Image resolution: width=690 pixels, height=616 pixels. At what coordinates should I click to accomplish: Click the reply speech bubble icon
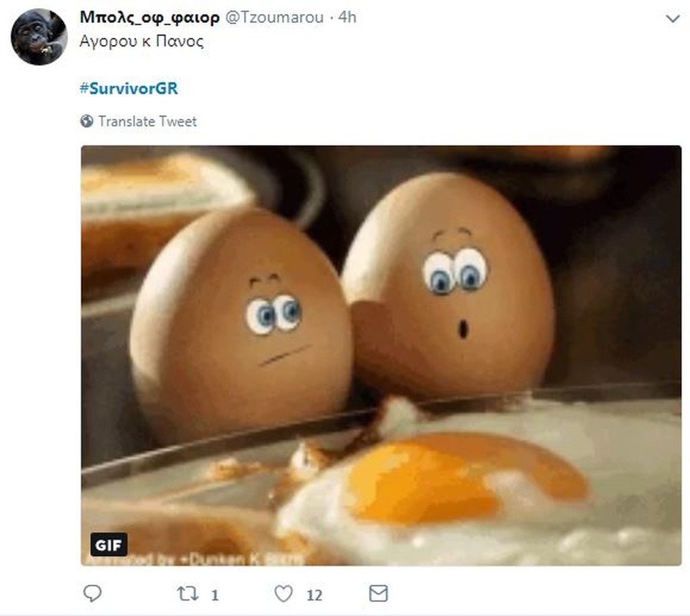pos(92,594)
